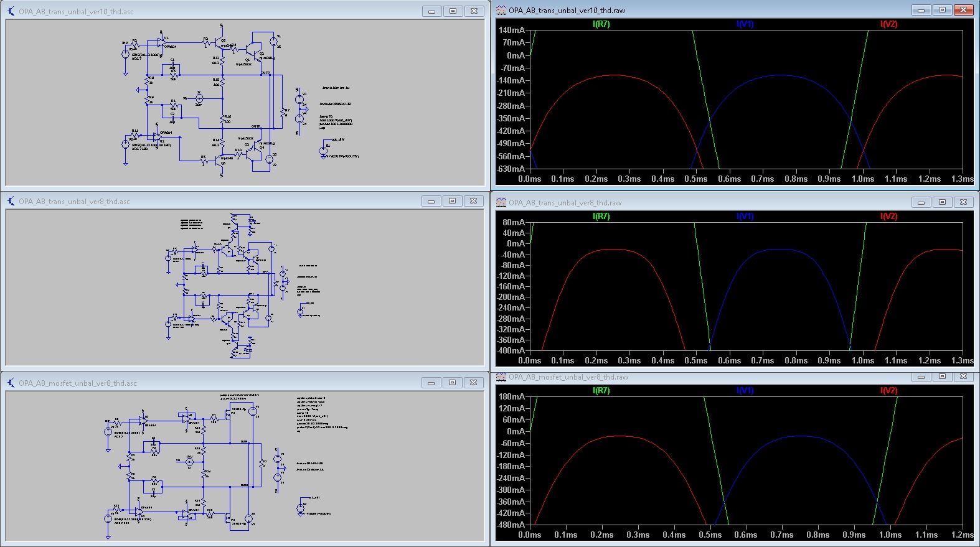The image size is (980, 547).
Task: Click upper MOSFET M1 in mosfet schematic
Action: (x=227, y=414)
